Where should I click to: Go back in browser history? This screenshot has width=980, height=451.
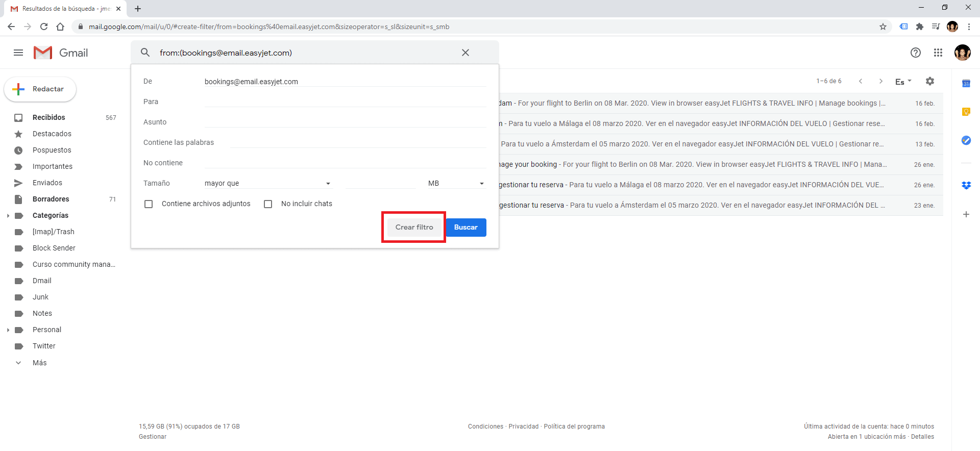coord(11,27)
